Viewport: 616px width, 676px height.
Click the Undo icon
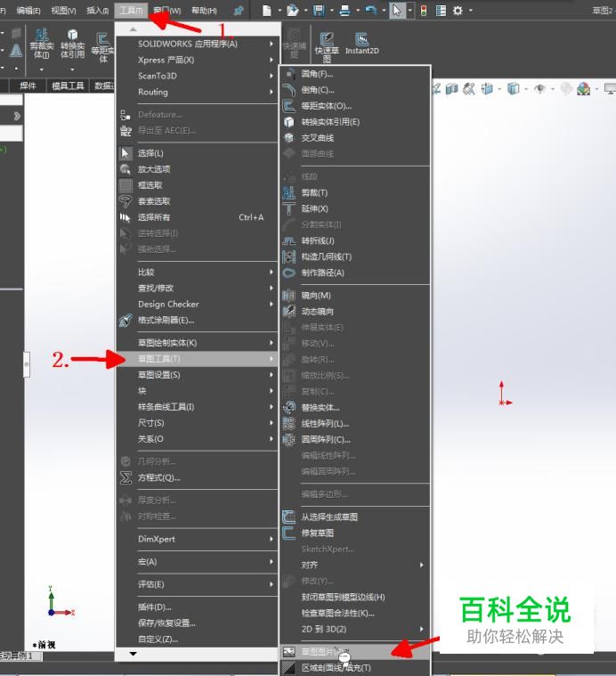coord(371,11)
